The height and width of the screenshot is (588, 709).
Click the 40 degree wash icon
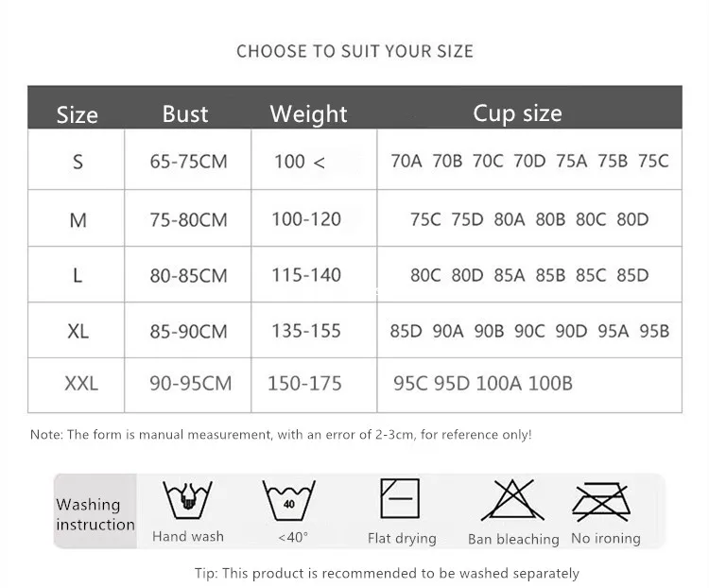click(288, 501)
